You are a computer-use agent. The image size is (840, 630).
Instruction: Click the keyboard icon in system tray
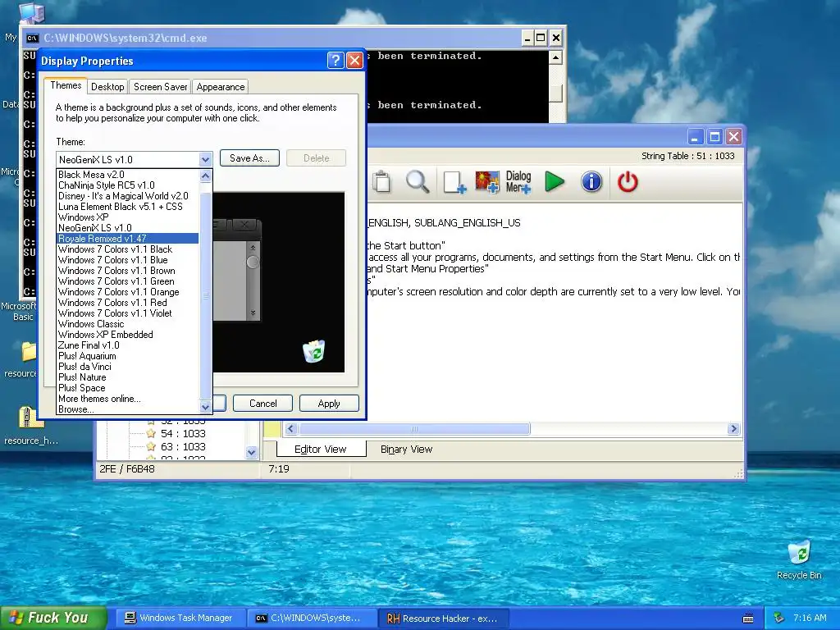click(748, 619)
